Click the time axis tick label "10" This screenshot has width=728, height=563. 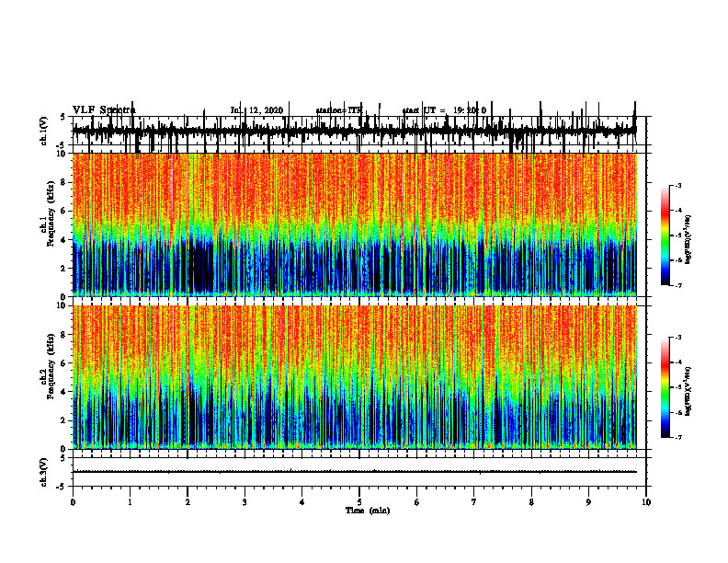[646, 502]
